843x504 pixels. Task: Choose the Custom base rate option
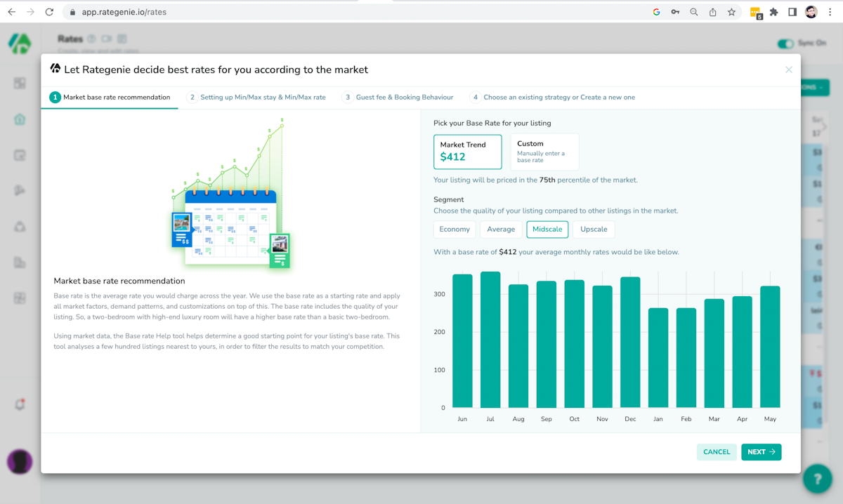point(544,152)
